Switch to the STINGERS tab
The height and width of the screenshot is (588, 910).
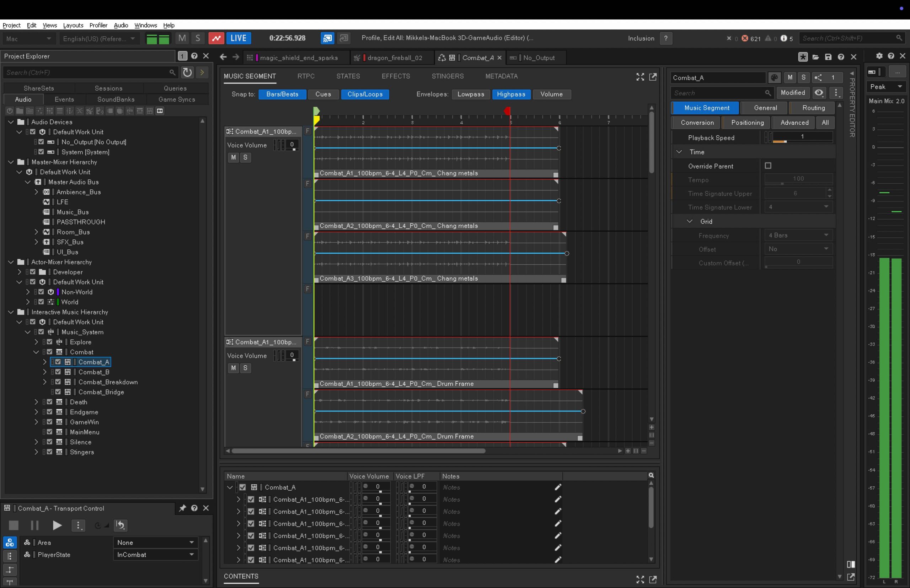(448, 76)
